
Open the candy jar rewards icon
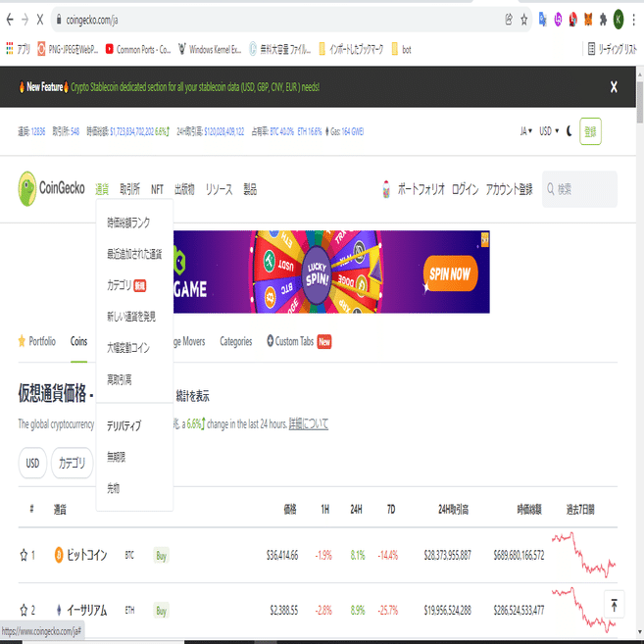coord(386,189)
